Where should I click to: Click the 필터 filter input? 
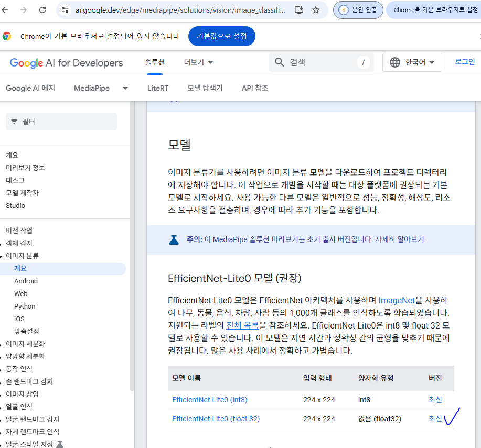pyautogui.click(x=62, y=122)
